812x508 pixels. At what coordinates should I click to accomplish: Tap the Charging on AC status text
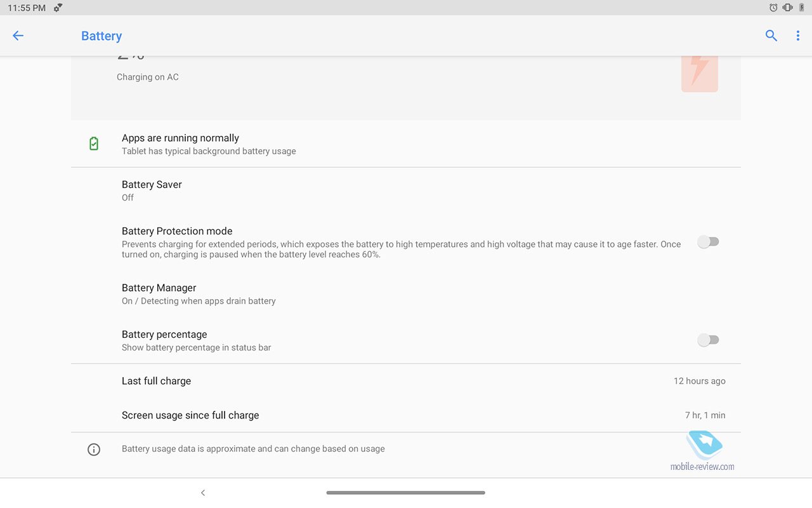pos(148,77)
